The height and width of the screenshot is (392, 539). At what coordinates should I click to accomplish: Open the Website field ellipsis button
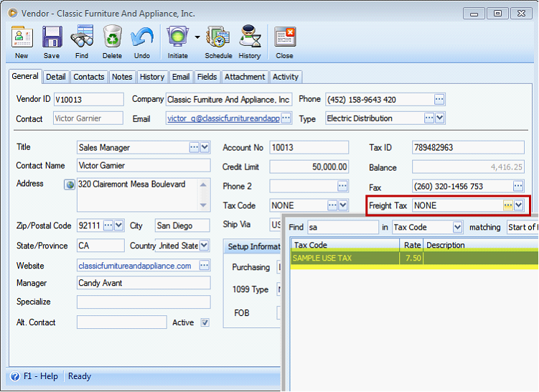point(204,265)
